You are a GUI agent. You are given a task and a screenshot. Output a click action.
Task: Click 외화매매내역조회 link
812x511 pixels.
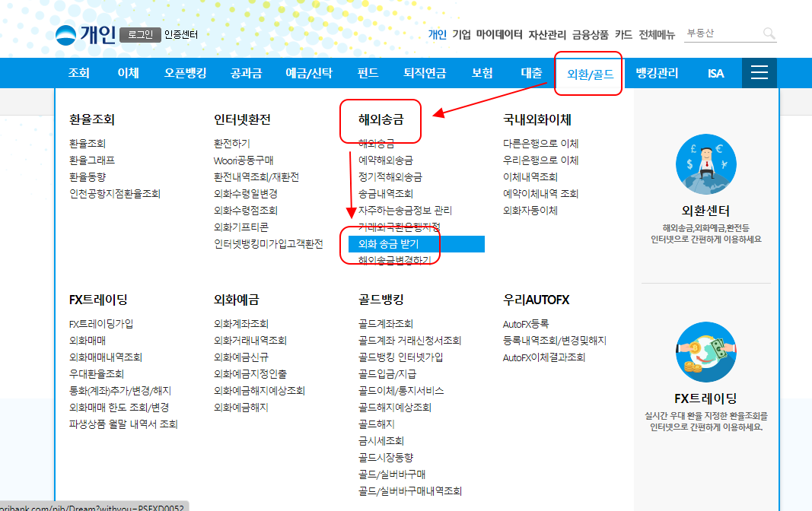click(106, 357)
